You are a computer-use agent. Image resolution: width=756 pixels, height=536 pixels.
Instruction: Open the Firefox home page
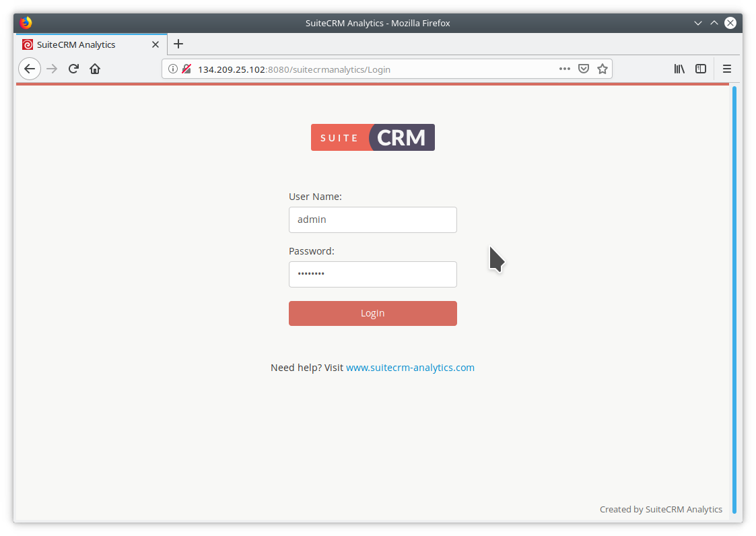tap(95, 69)
